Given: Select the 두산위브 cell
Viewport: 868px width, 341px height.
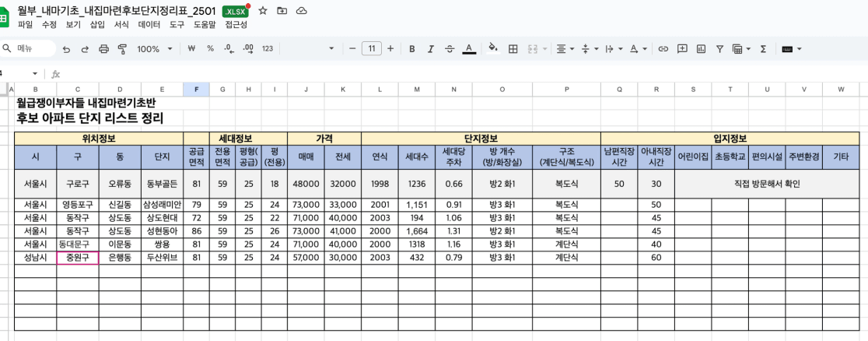Looking at the screenshot, I should (x=163, y=258).
